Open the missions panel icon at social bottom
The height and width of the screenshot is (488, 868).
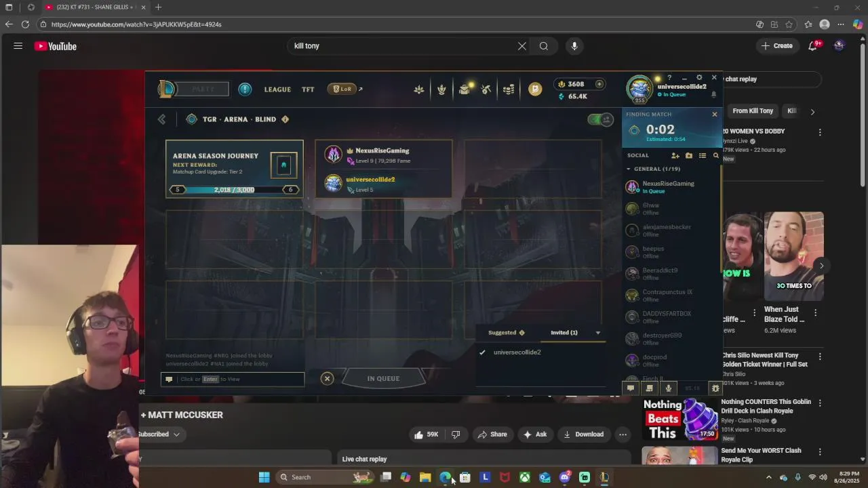tap(650, 388)
